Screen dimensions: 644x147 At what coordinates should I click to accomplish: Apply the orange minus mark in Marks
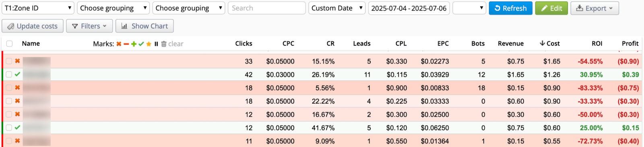tap(126, 44)
